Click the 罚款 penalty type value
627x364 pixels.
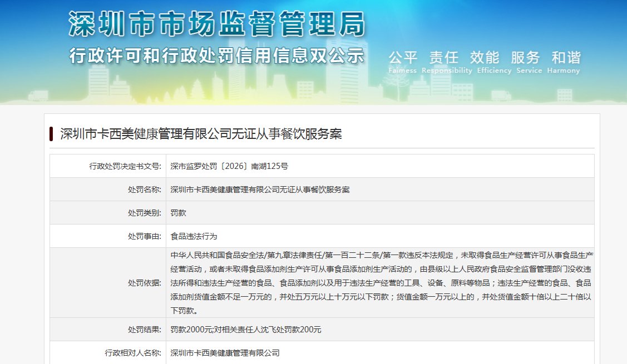point(179,213)
